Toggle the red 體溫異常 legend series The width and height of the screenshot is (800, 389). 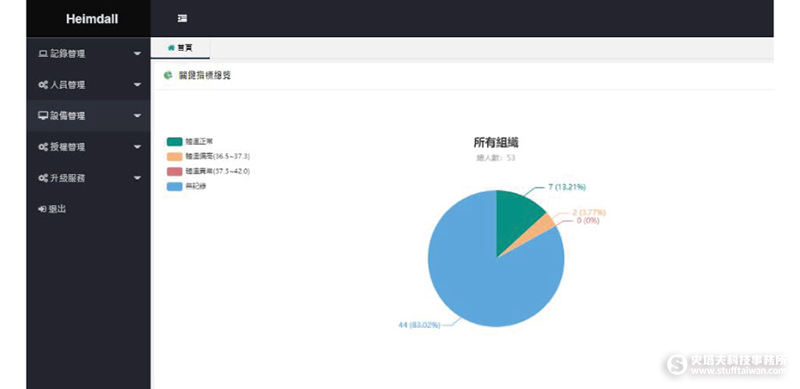point(208,171)
